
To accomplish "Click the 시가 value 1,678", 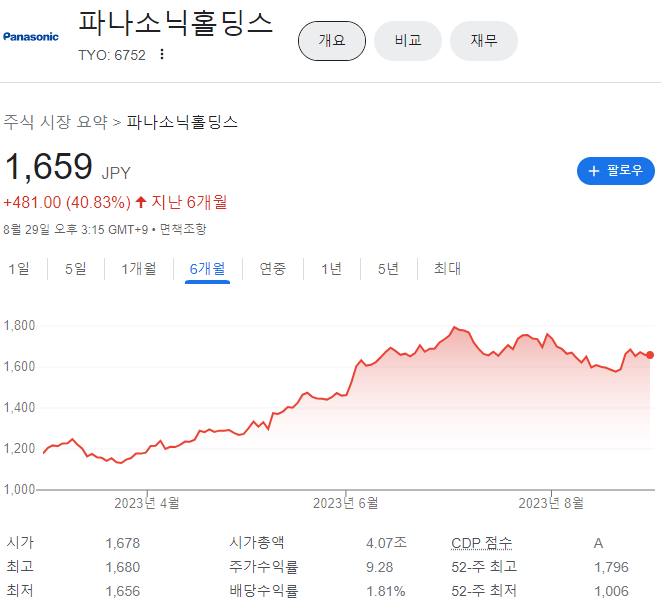I will point(123,543).
